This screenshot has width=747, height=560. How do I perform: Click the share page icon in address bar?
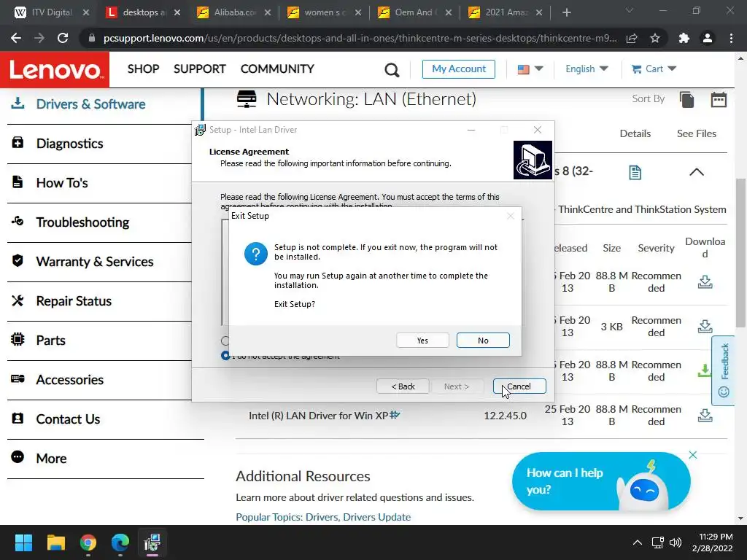632,38
